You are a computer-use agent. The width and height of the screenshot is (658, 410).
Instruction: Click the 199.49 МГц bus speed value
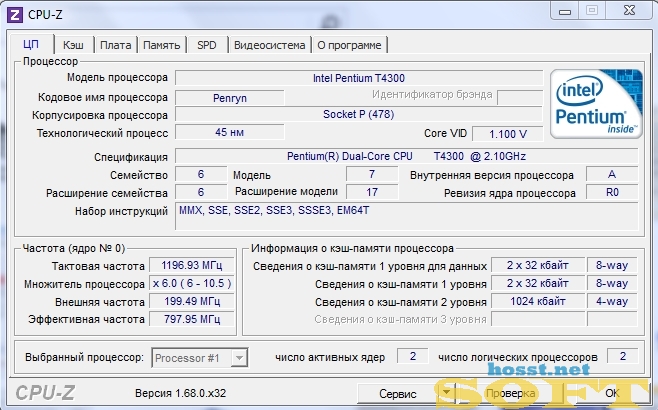click(x=192, y=301)
